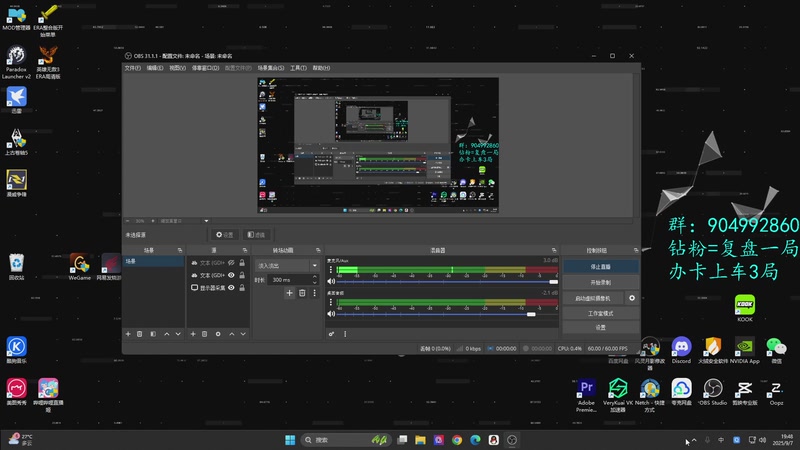Open the 编辑(E) menu

pyautogui.click(x=155, y=68)
